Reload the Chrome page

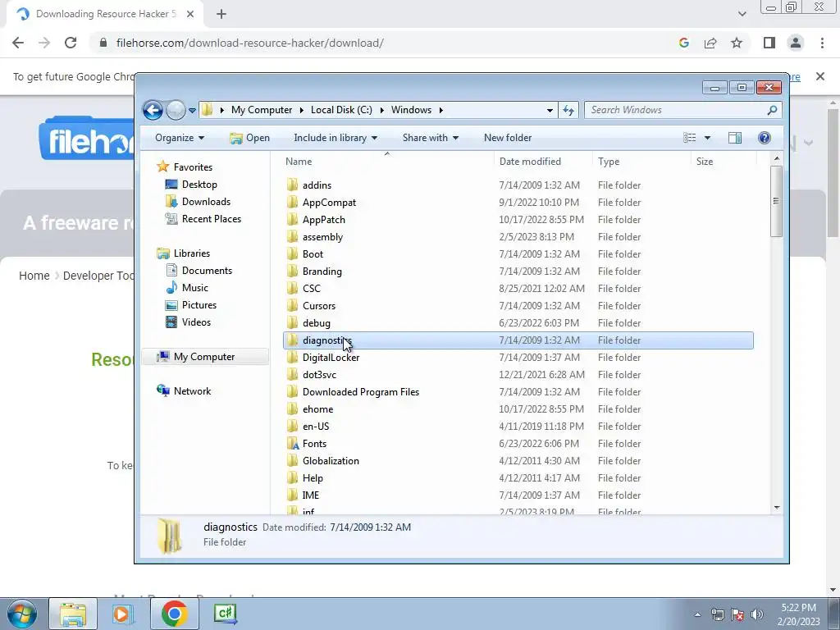coord(71,43)
